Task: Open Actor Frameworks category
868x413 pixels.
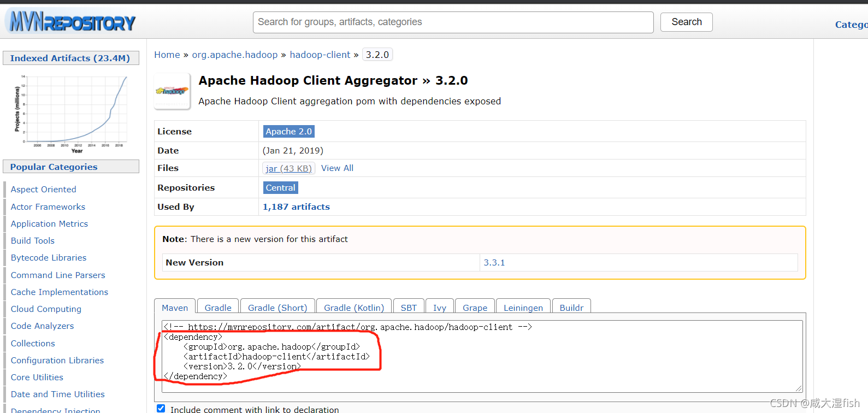Action: click(x=48, y=207)
